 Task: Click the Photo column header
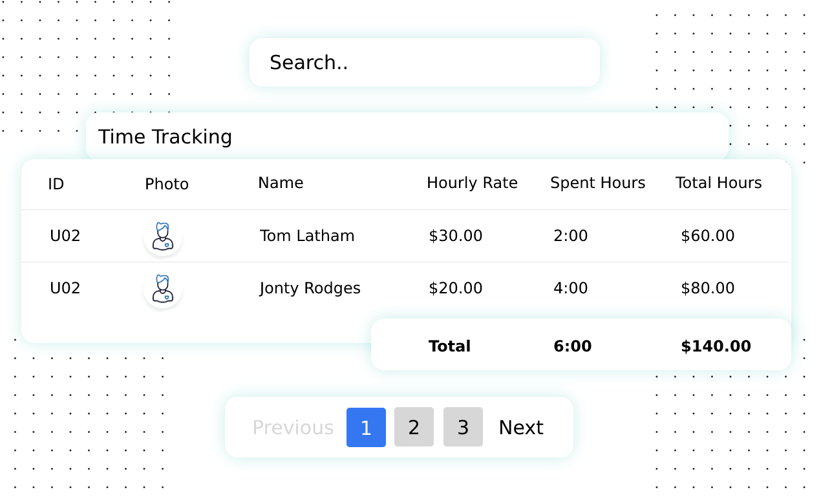pyautogui.click(x=166, y=184)
